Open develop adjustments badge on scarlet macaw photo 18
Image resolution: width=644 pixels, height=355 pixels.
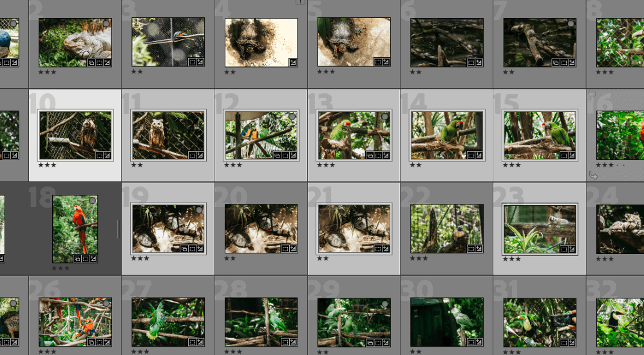93,259
